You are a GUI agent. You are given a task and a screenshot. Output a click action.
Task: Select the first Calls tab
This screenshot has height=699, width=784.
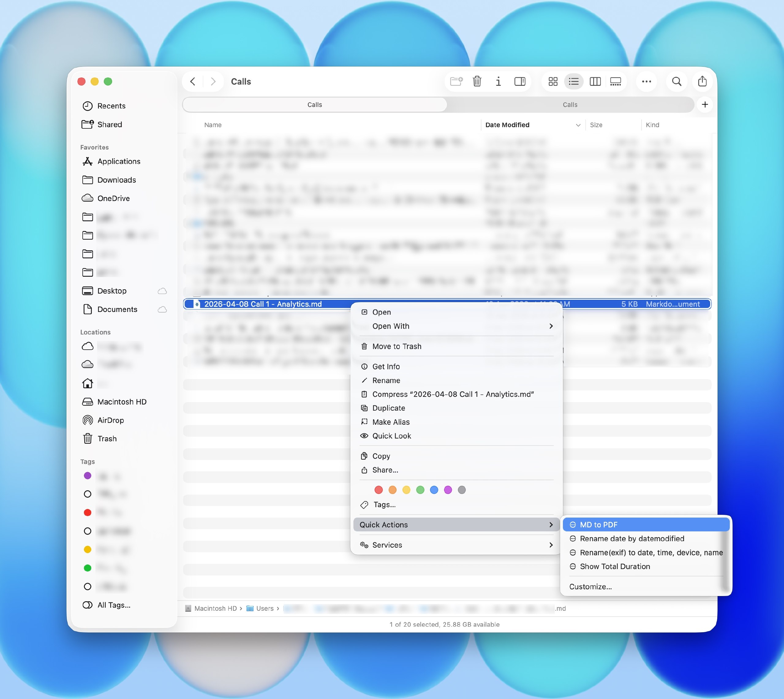pyautogui.click(x=315, y=105)
